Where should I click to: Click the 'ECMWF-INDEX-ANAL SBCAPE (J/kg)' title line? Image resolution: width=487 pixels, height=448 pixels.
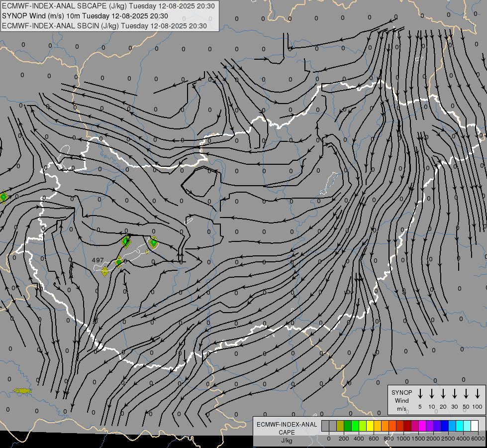(108, 6)
